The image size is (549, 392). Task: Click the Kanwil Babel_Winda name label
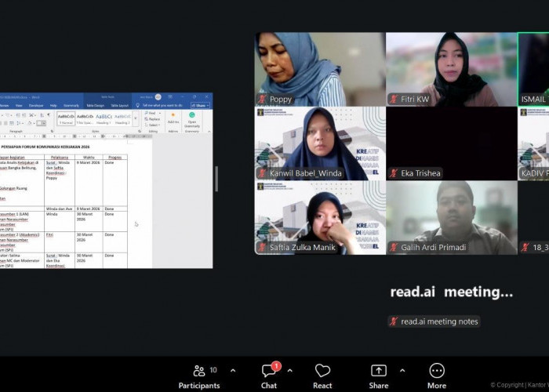306,173
